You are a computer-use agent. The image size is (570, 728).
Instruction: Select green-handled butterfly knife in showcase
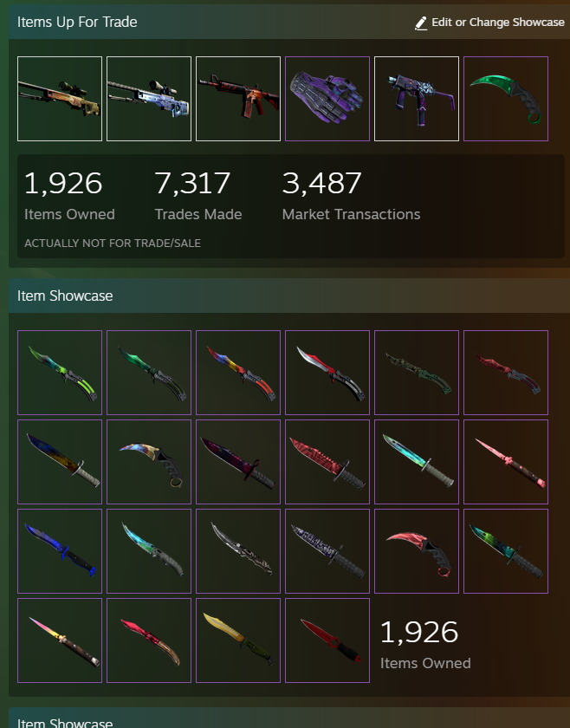pyautogui.click(x=60, y=373)
